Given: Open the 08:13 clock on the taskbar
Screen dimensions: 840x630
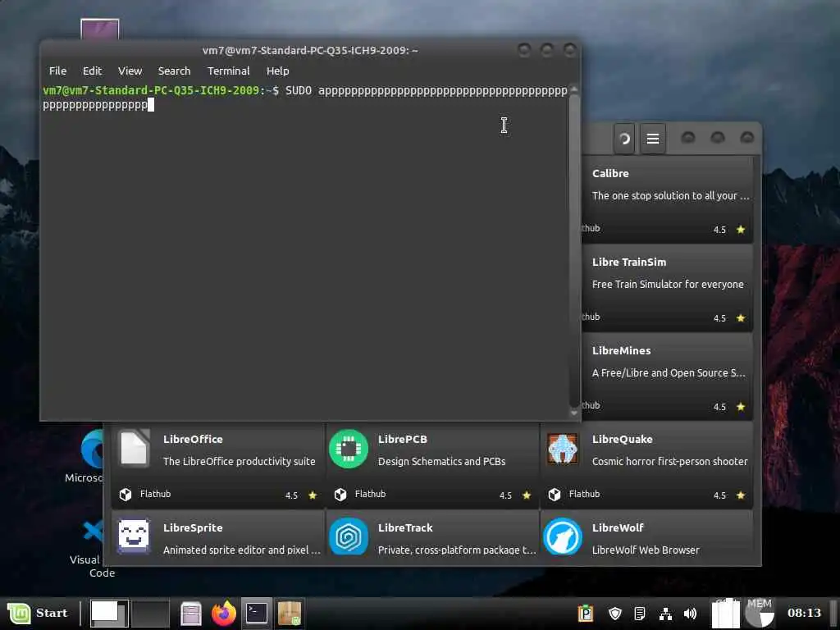Looking at the screenshot, I should point(804,613).
